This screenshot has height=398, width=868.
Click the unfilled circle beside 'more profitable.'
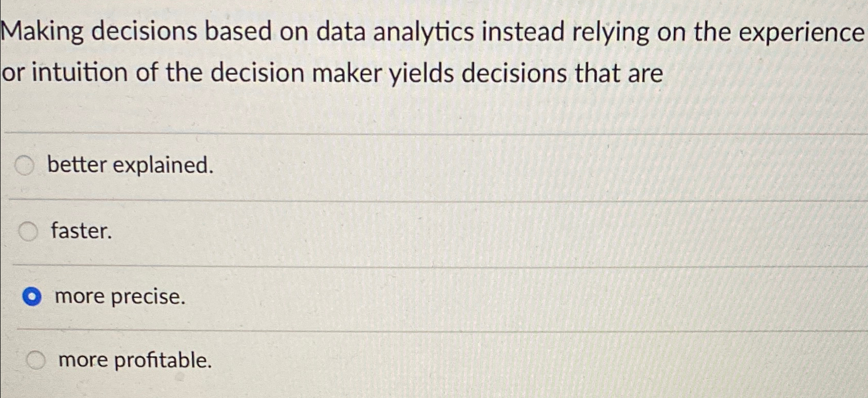coord(35,361)
